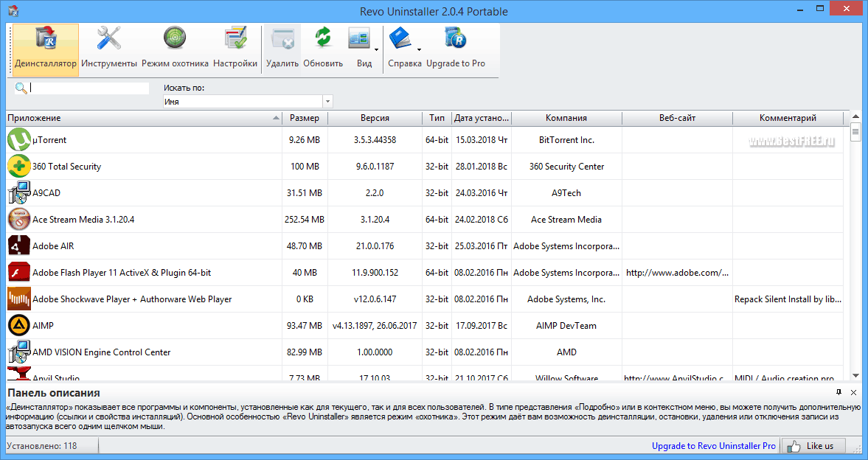Sort by the Комментарий column header
This screenshot has height=460, width=868.
pyautogui.click(x=788, y=118)
